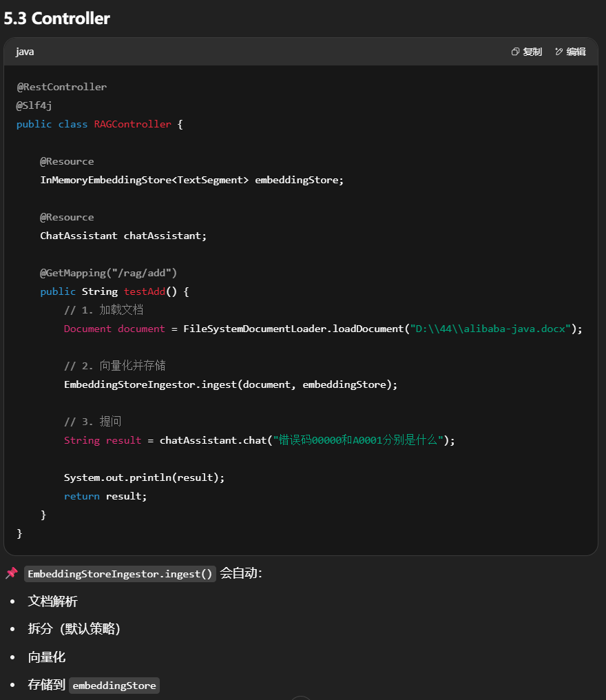Click the comment 1. 加载文档
This screenshot has width=606, height=700.
point(103,310)
